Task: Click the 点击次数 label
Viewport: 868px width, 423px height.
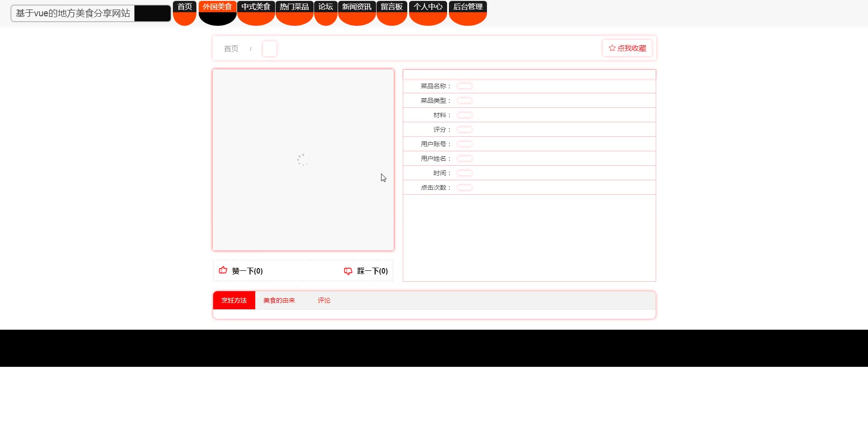Action: 436,187
